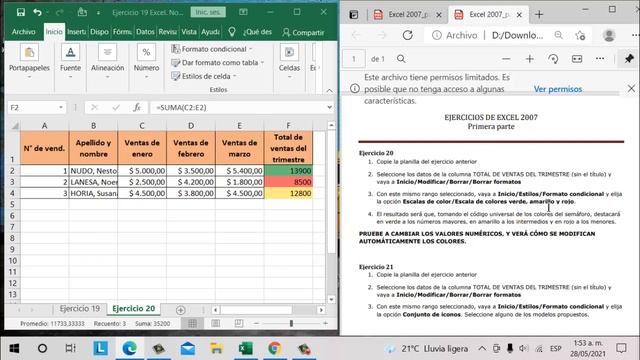The height and width of the screenshot is (360, 640).
Task: Select red cell F3 with 8500
Action: coord(288,182)
